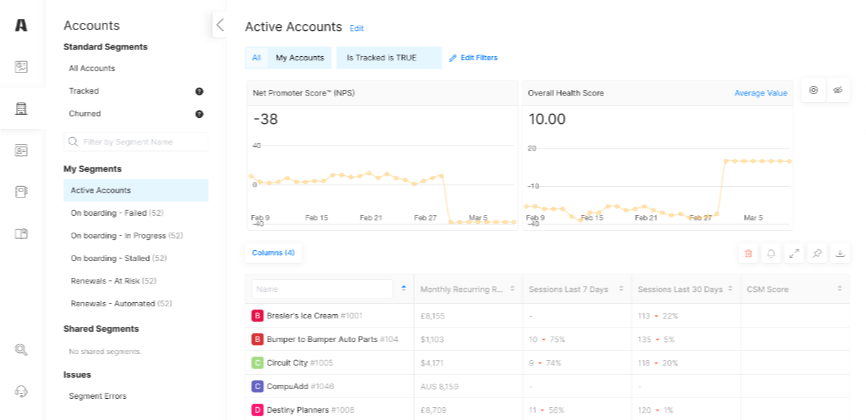Sort the Monthly Recurring Revenue column
Screen dimensions: 866x420
click(512, 289)
